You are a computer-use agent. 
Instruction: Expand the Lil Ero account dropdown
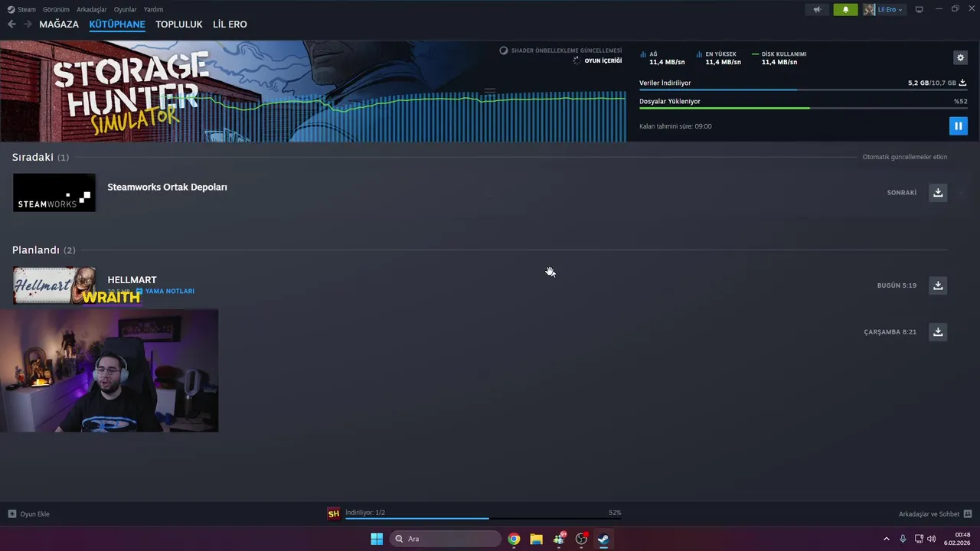tap(884, 9)
